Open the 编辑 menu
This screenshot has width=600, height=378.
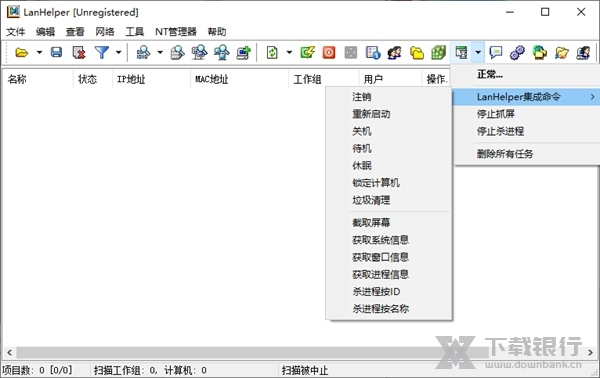pyautogui.click(x=46, y=32)
